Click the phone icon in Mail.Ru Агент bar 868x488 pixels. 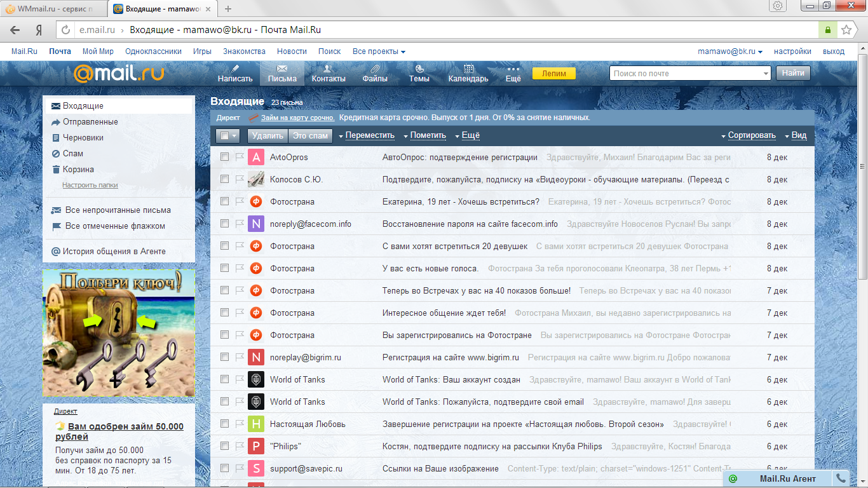[841, 478]
